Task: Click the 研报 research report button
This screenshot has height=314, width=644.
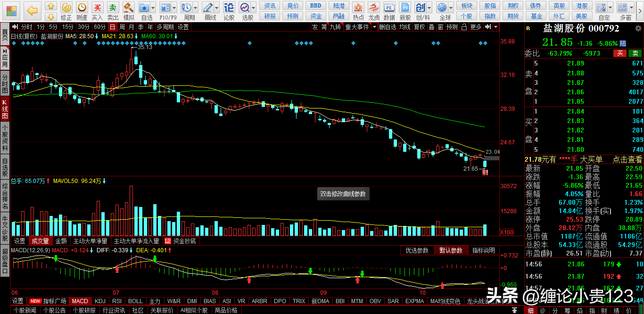Action: (270, 16)
